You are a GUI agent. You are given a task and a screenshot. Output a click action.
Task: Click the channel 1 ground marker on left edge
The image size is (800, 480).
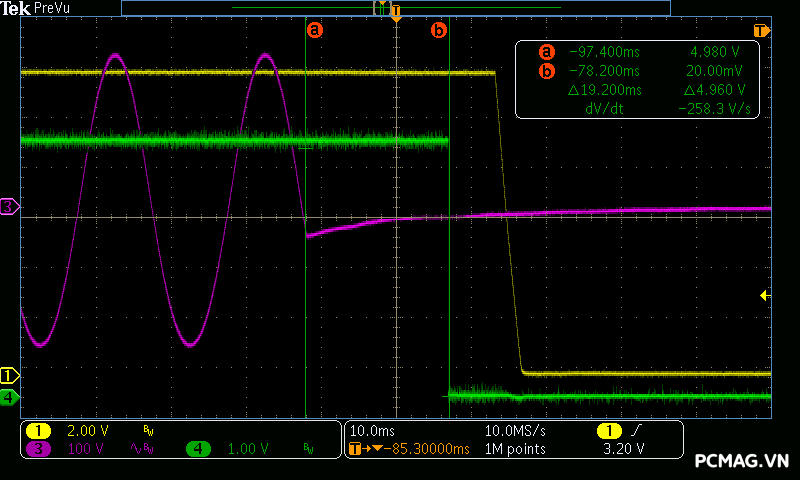(x=9, y=375)
